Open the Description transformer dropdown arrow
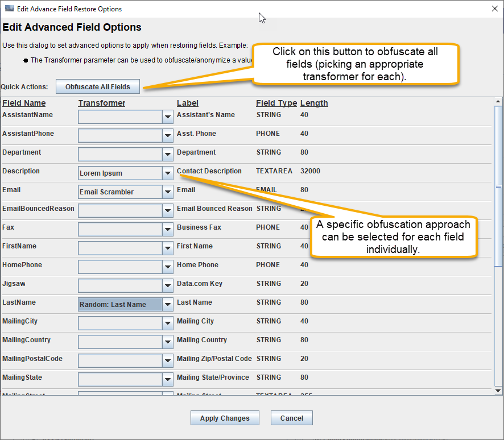This screenshot has height=440, width=504. (x=168, y=173)
